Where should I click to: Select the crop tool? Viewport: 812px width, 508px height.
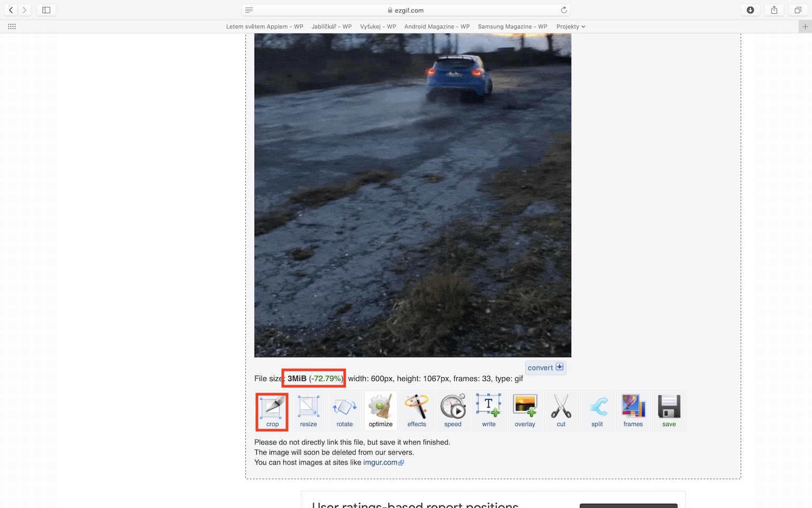(x=272, y=411)
